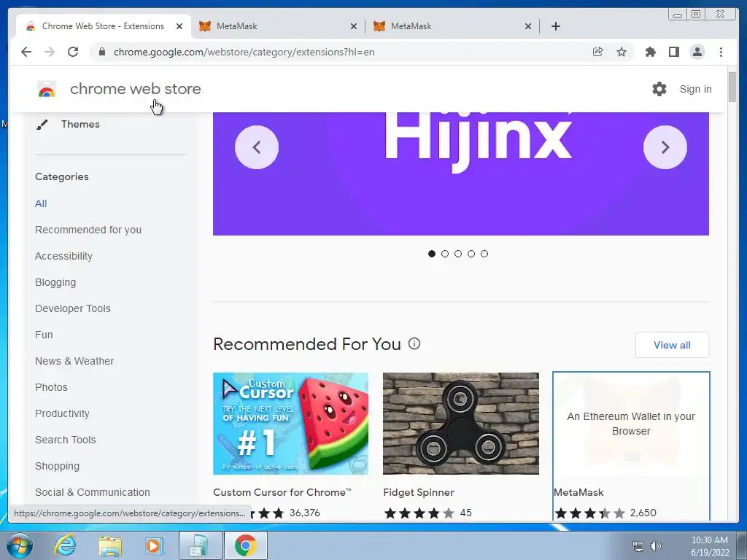Click the MetaMask extension name
Screen dimensions: 747x560
(578, 492)
